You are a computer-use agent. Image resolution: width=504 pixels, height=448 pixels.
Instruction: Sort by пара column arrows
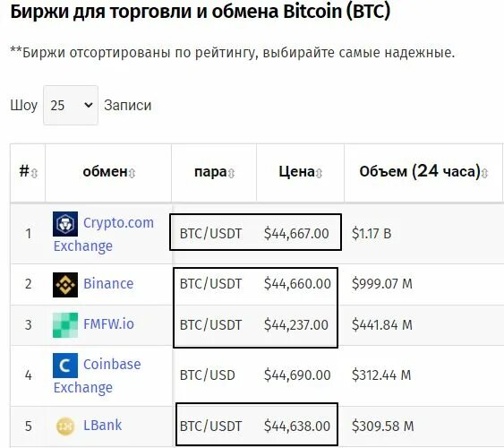(231, 173)
